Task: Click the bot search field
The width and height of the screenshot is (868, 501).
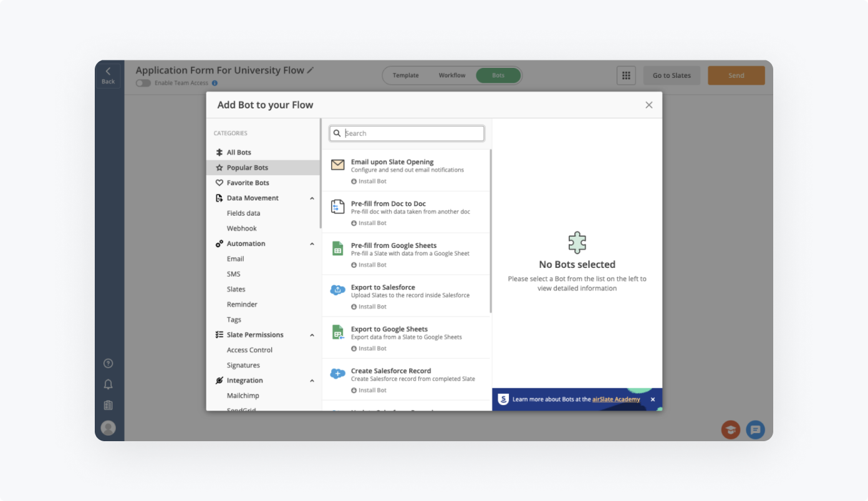Action: 412,133
